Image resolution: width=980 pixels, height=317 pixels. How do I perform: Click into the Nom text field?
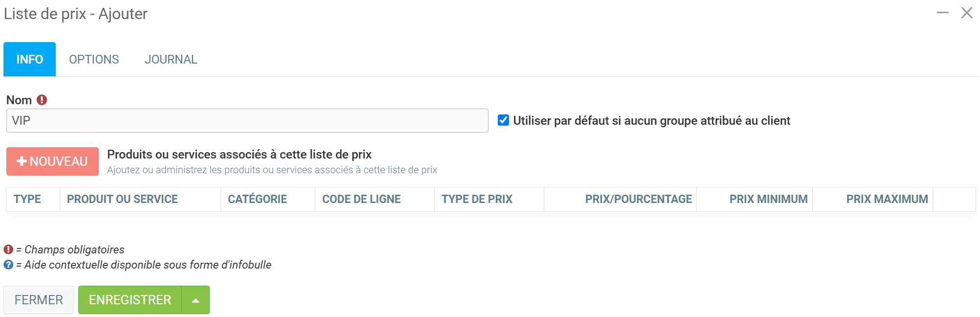point(247,121)
